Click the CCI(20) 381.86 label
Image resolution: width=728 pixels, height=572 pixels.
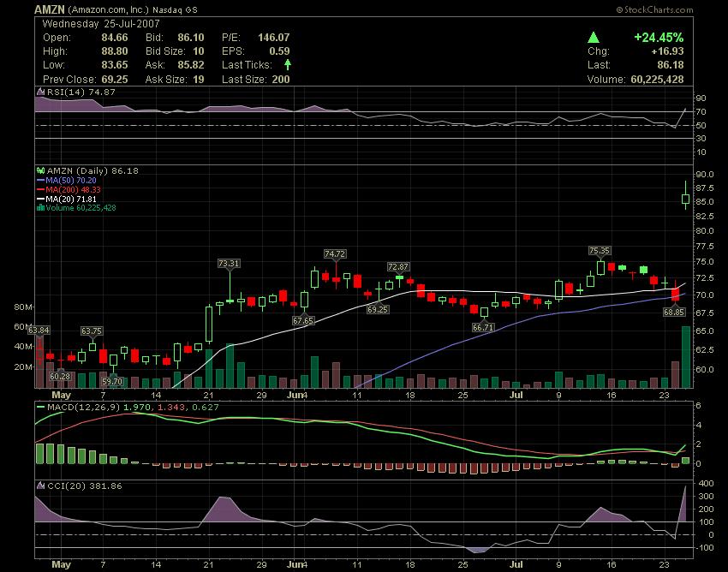(85, 486)
